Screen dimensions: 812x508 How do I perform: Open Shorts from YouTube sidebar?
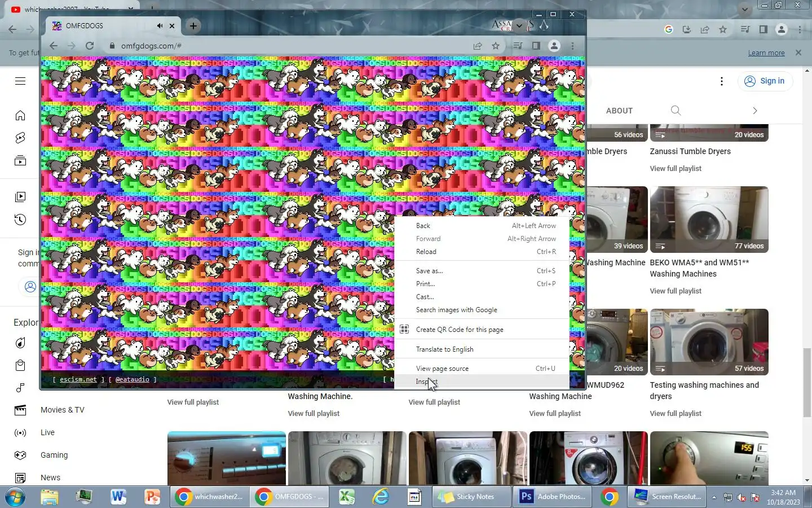[20, 138]
